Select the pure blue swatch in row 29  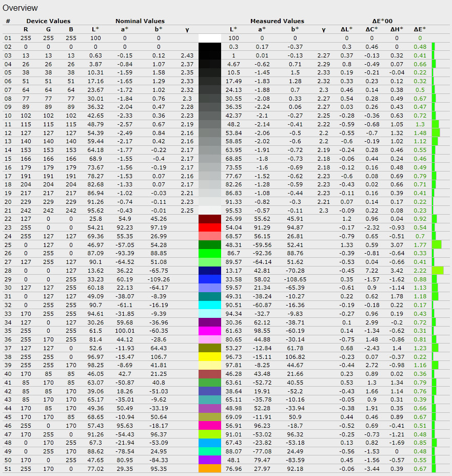(x=210, y=279)
